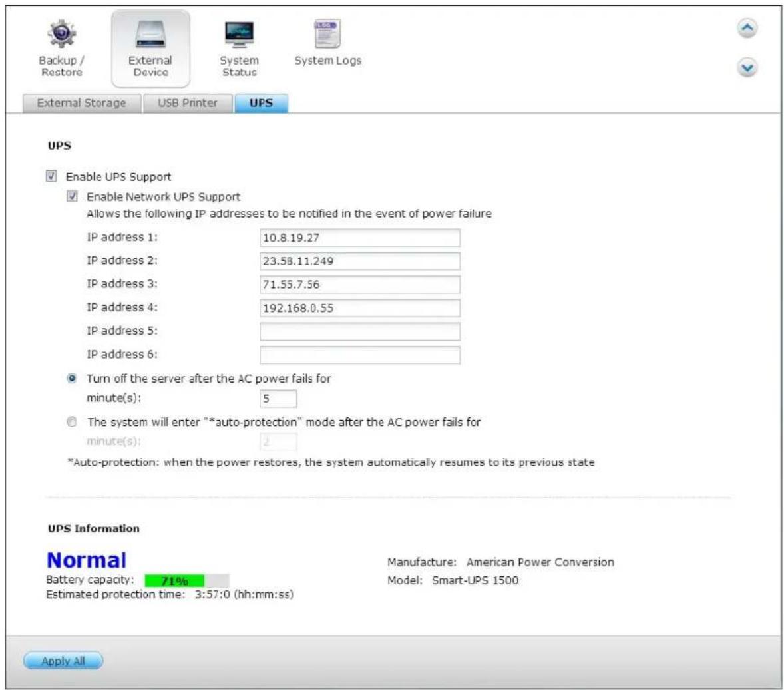The width and height of the screenshot is (784, 690).
Task: Open the System Logs section
Action: (327, 43)
